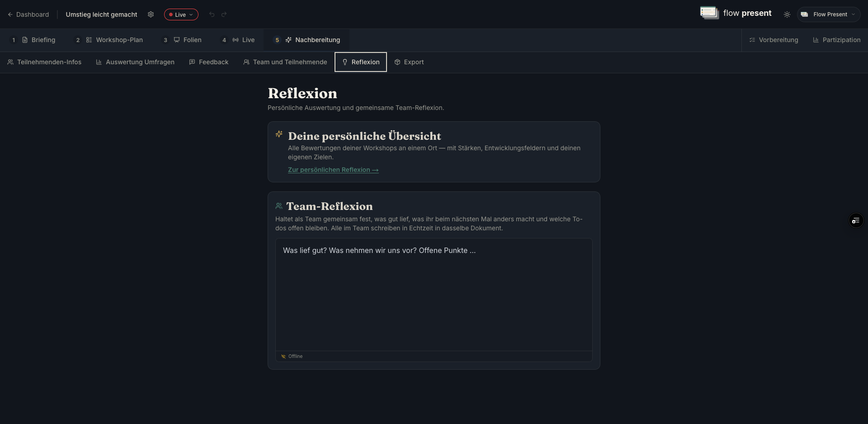Open Auswertung Umfragen sub-tab
868x424 pixels.
point(135,62)
